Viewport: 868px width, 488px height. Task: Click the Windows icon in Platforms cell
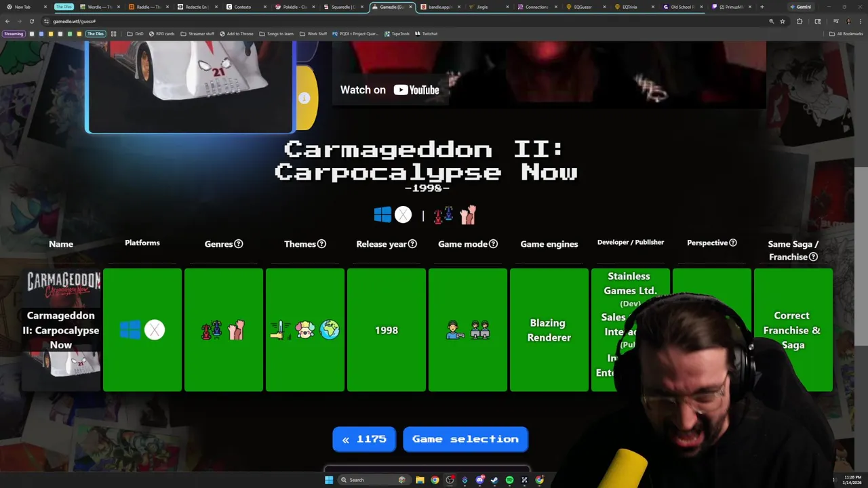[x=130, y=330]
